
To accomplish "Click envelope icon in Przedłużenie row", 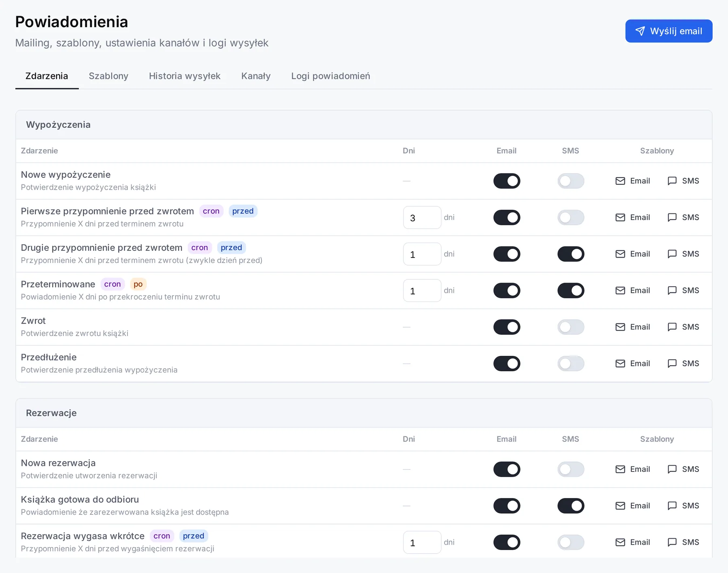I will click(620, 364).
